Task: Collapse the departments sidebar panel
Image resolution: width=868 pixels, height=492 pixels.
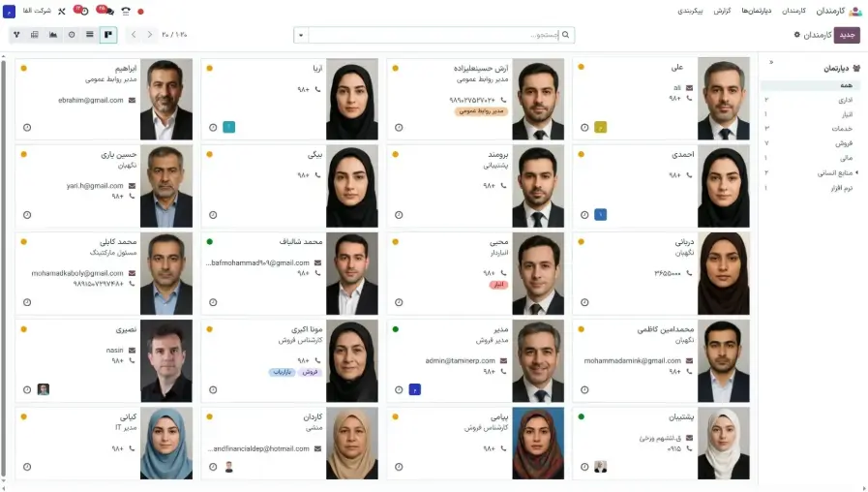Action: 771,62
